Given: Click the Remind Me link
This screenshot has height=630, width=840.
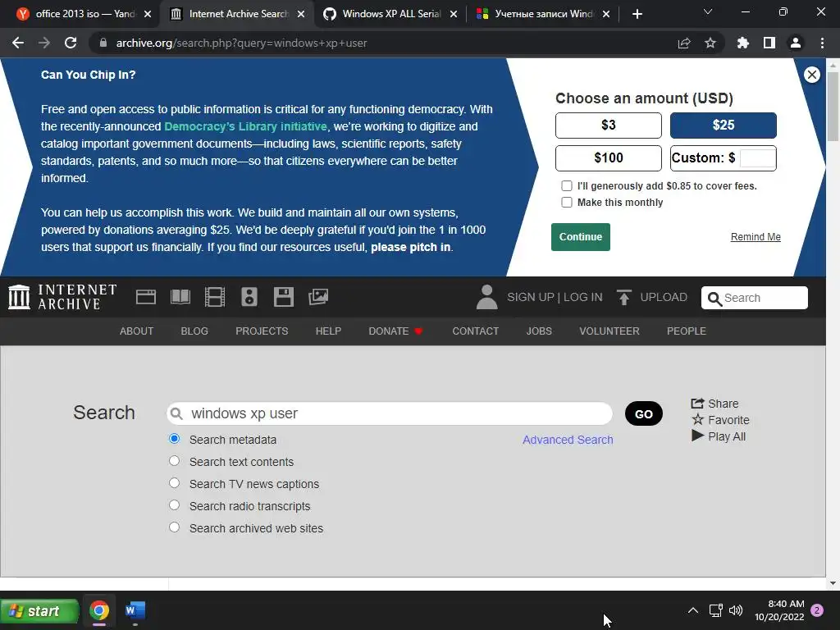Looking at the screenshot, I should 756,237.
